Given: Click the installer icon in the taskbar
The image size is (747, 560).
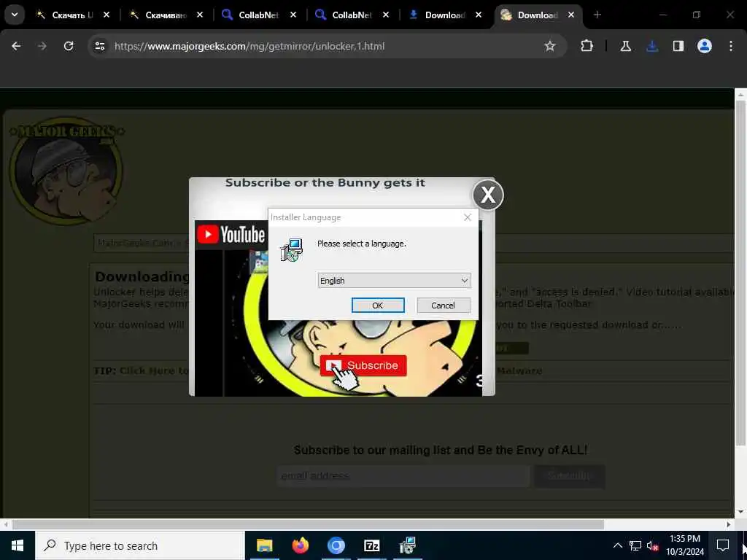Looking at the screenshot, I should [x=408, y=545].
